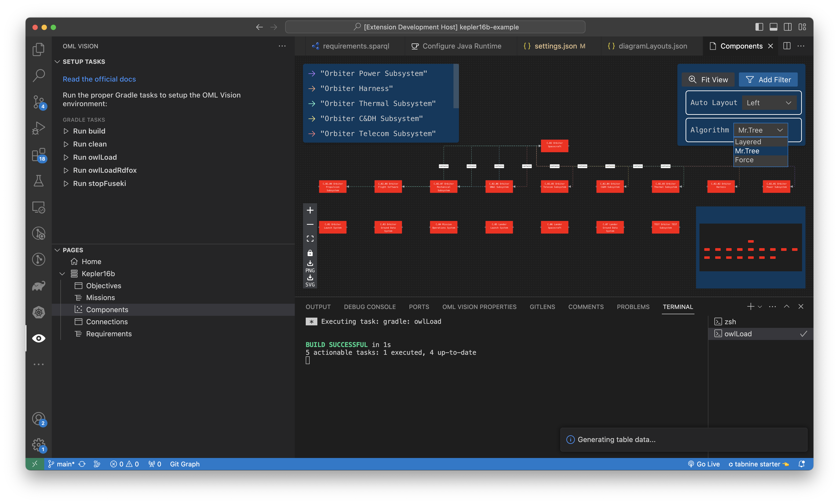The image size is (839, 504).
Task: Open the Search view in activity bar
Action: 38,75
